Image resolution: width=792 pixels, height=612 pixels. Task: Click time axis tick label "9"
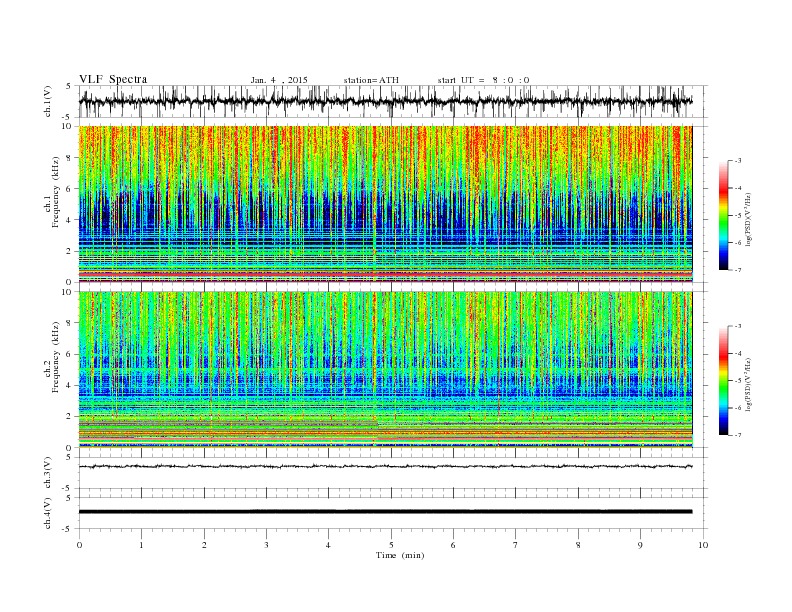coord(640,545)
